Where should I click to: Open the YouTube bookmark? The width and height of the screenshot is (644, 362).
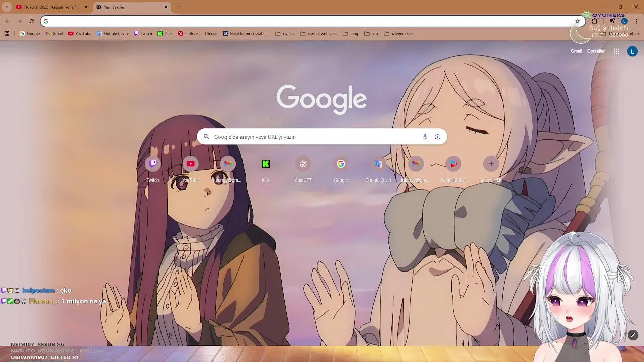80,34
